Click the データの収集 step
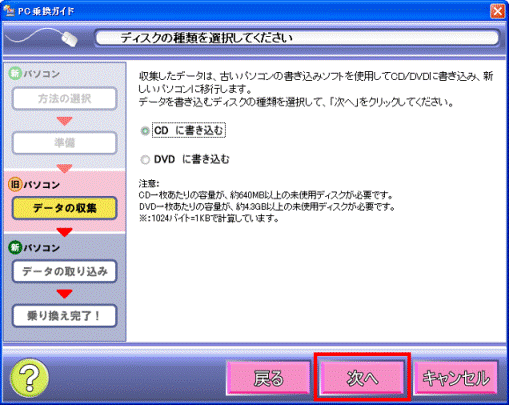This screenshot has height=405, width=509. [65, 208]
